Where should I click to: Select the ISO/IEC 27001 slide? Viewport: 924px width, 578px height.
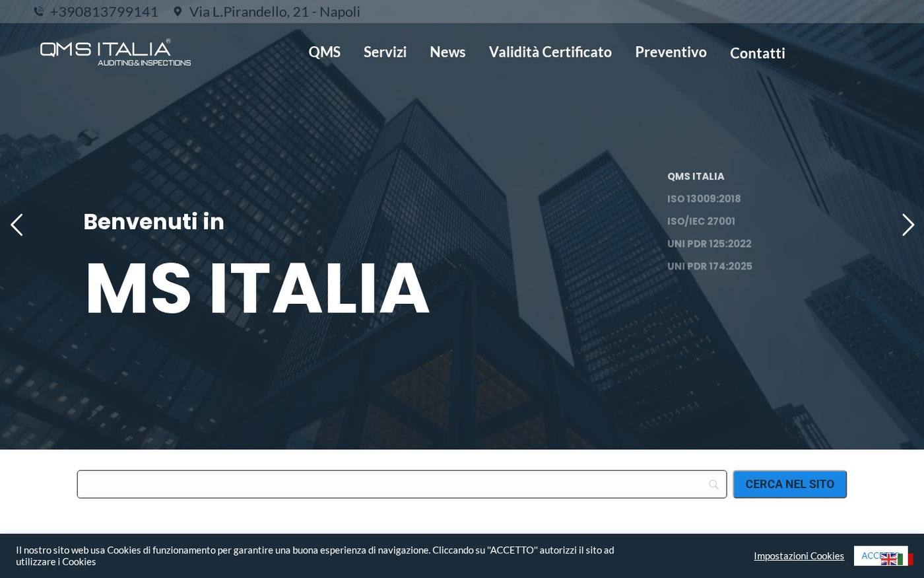(x=701, y=221)
